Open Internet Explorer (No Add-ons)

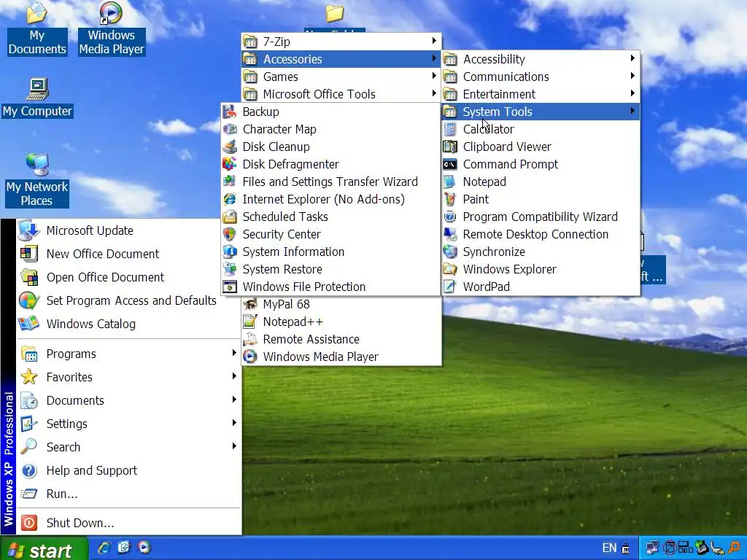click(330, 200)
